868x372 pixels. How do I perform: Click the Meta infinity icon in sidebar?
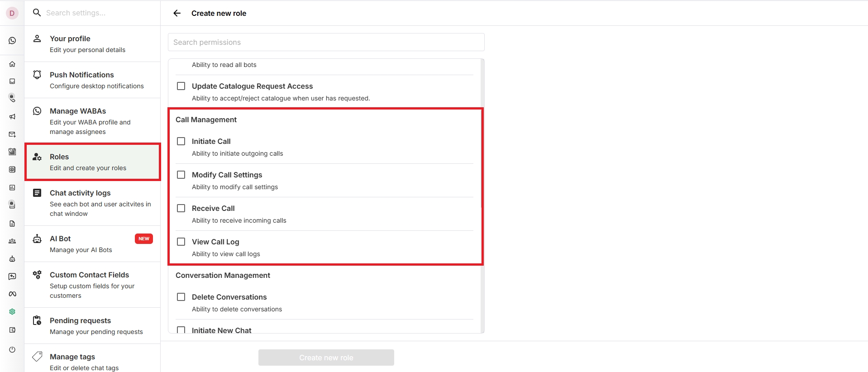12,294
